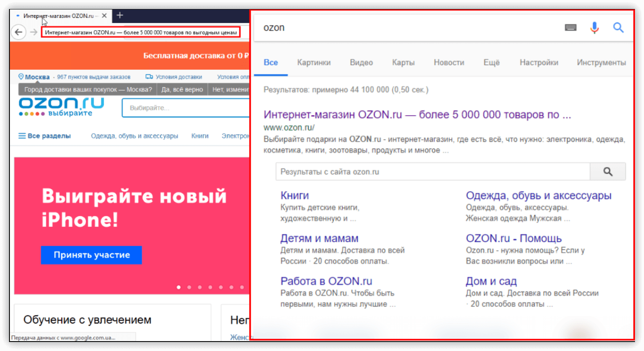Click the browser address bar
This screenshot has width=644, height=351.
click(x=141, y=32)
